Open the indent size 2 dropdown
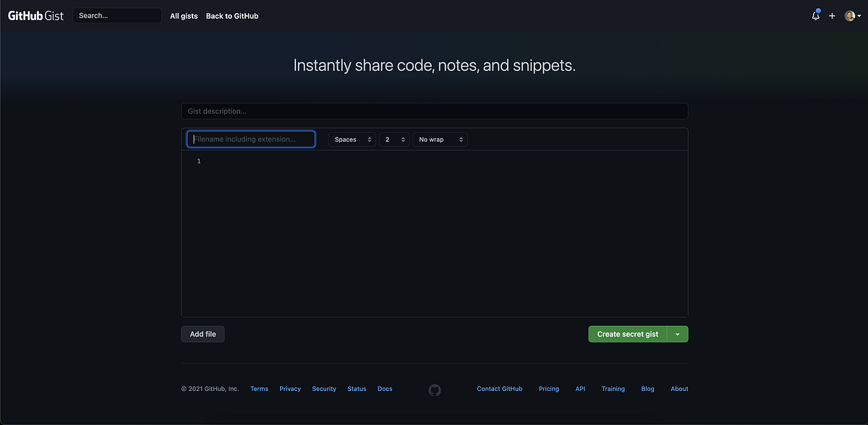Screen dimensions: 868x425 click(394, 139)
